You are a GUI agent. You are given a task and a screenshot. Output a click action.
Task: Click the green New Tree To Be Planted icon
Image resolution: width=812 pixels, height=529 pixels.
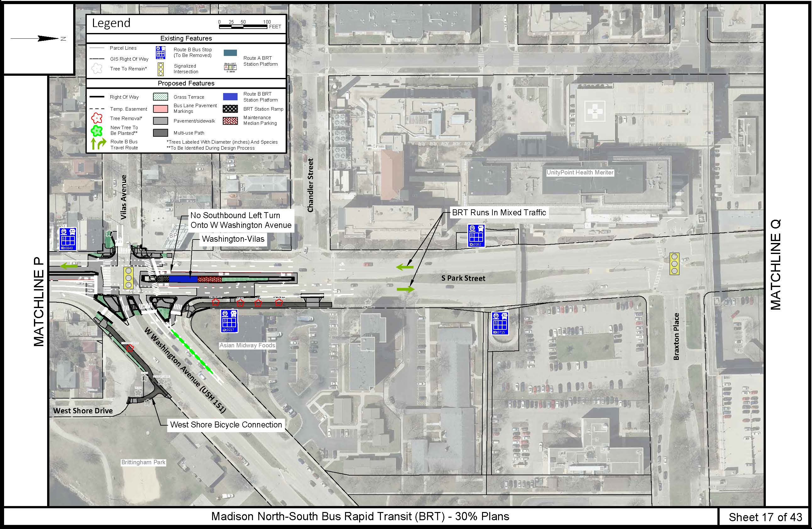pyautogui.click(x=96, y=130)
